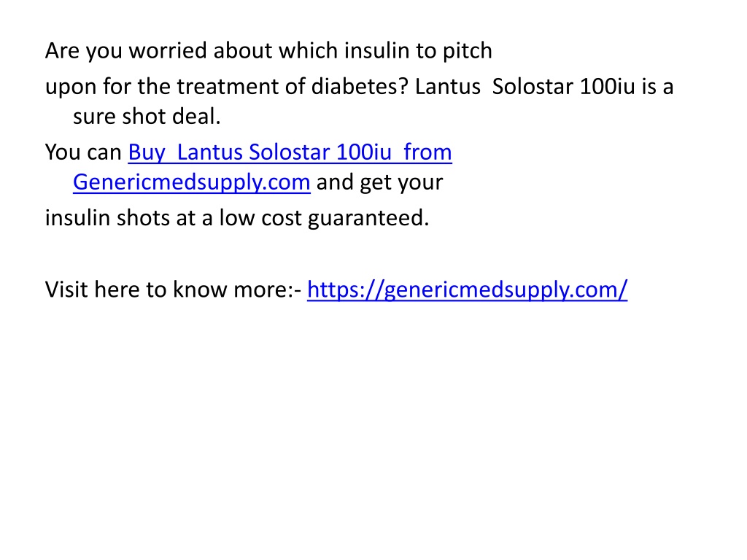Click the word 'guaranteed.' in the text
The image size is (747, 560).
click(368, 219)
